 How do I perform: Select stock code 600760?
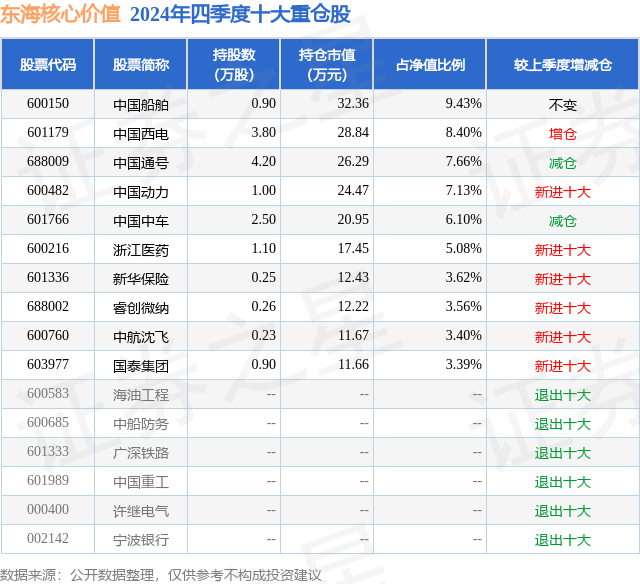48,335
